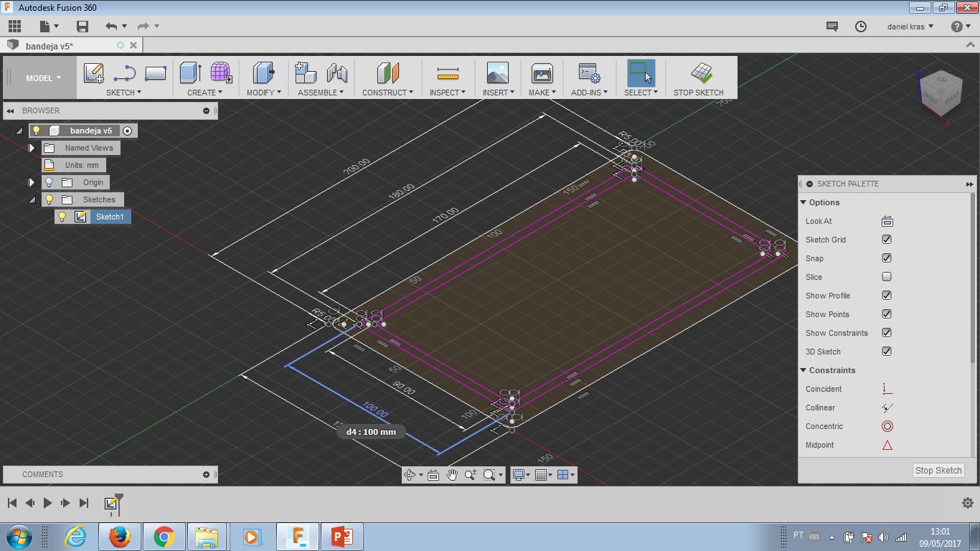Screen dimensions: 980x551
Task: Uncheck the Sketch Grid checkbox
Action: pos(887,240)
